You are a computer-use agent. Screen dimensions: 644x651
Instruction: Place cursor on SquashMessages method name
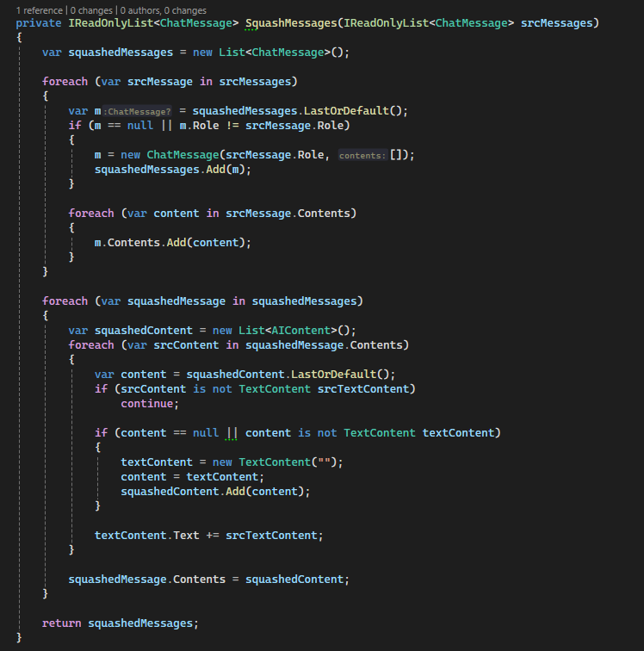[x=291, y=23]
